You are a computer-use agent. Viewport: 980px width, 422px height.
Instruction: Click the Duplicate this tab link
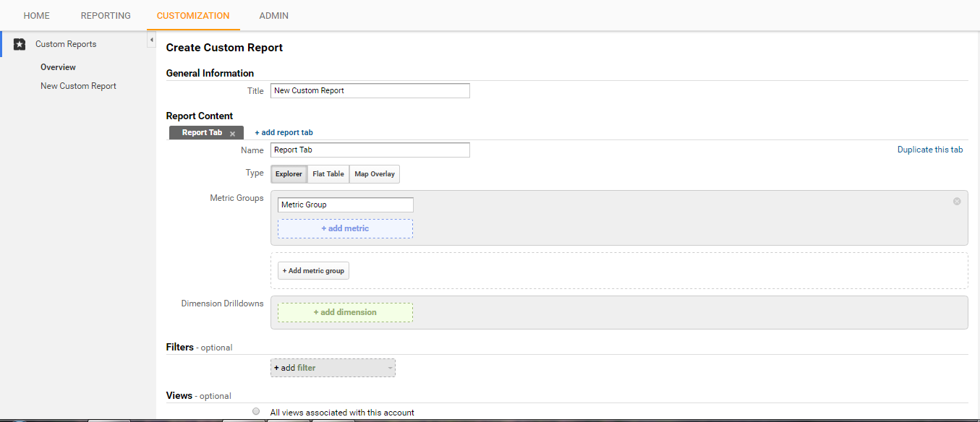(x=930, y=150)
